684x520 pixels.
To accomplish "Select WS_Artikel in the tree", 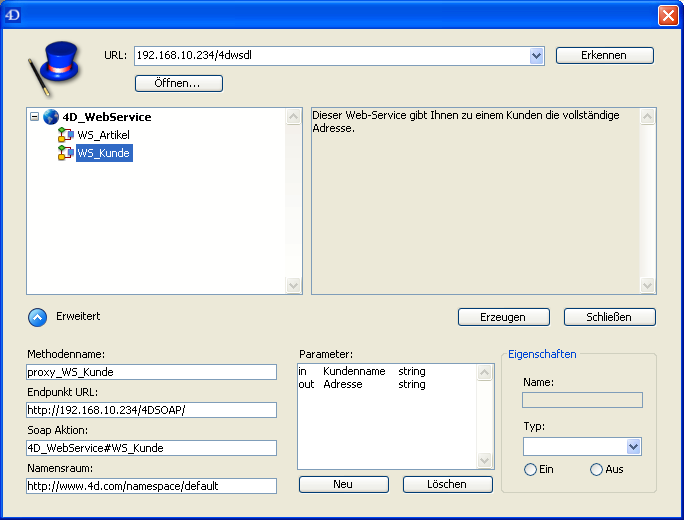I will (103, 135).
